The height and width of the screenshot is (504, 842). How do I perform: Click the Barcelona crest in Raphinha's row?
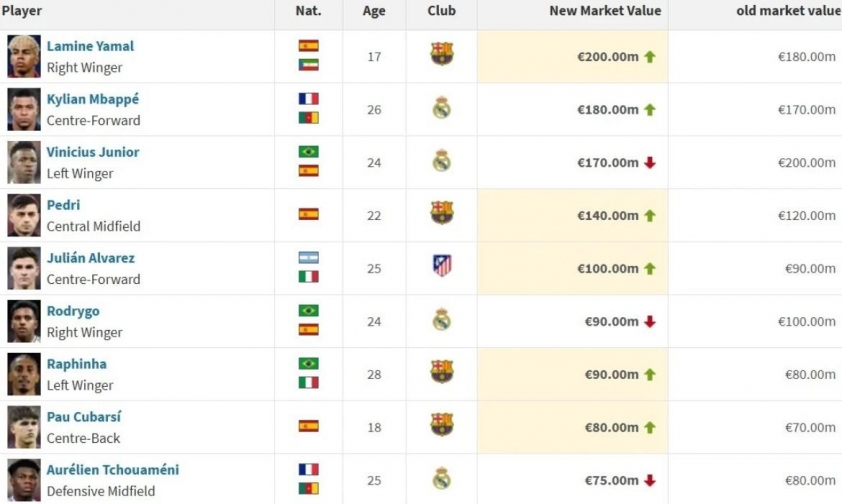441,371
